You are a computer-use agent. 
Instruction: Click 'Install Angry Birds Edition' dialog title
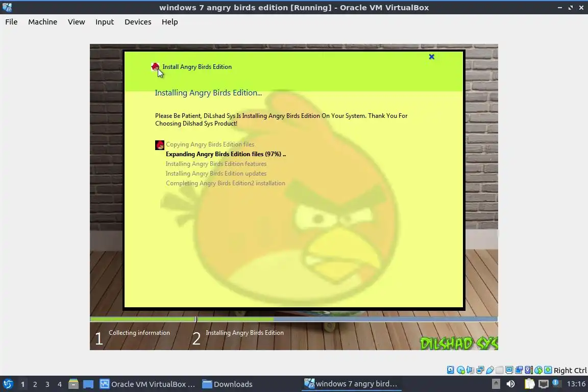(197, 67)
